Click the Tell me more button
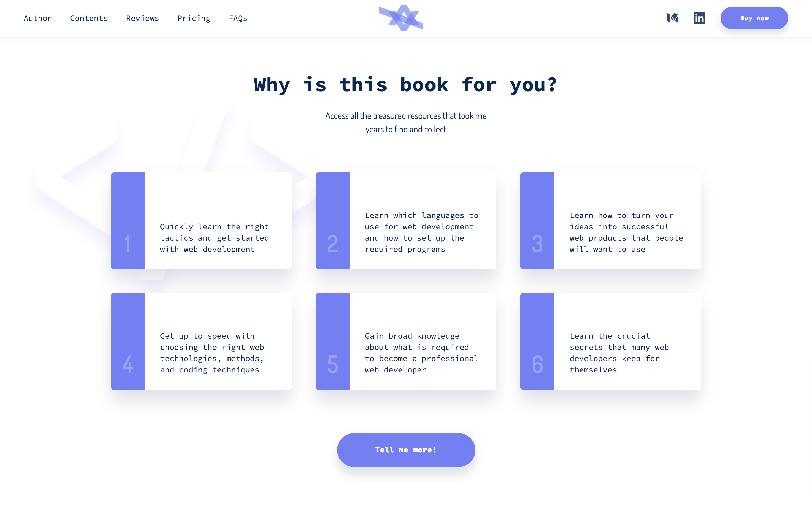Image resolution: width=812 pixels, height=507 pixels. (406, 450)
